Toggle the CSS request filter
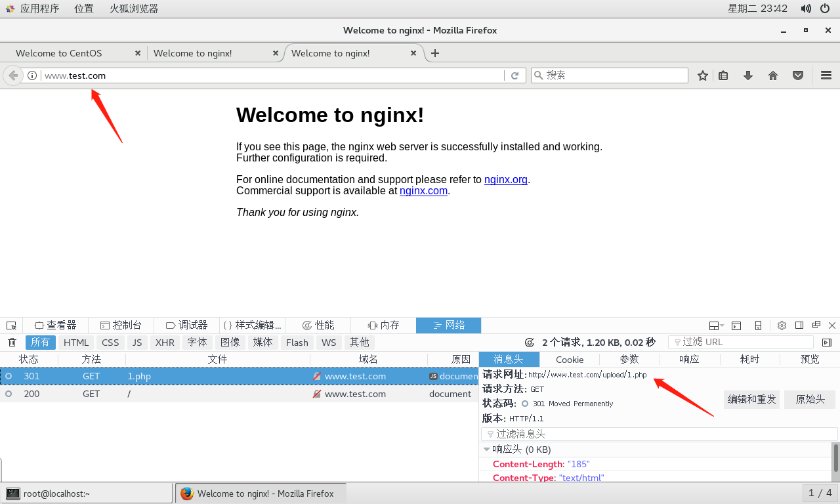 point(110,343)
